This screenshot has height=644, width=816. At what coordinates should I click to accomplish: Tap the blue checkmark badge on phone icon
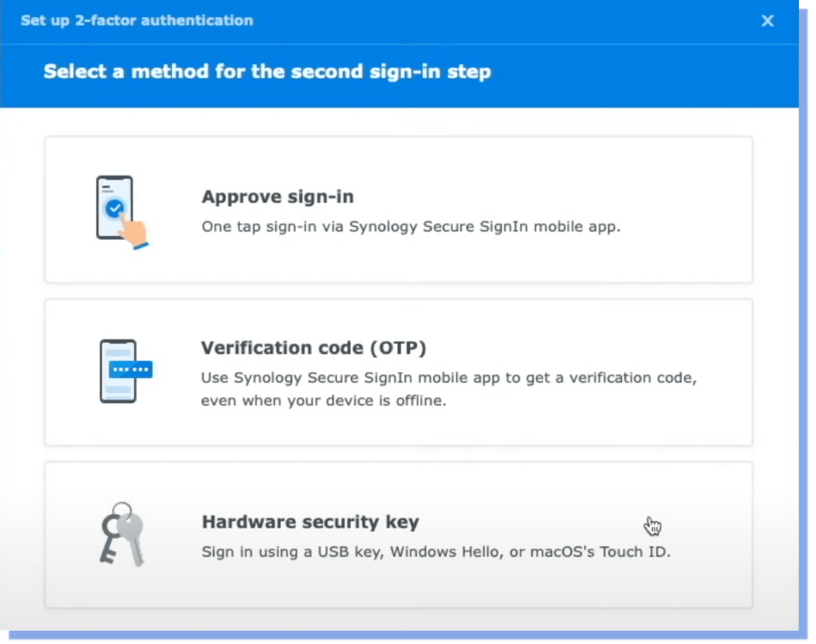tap(116, 207)
